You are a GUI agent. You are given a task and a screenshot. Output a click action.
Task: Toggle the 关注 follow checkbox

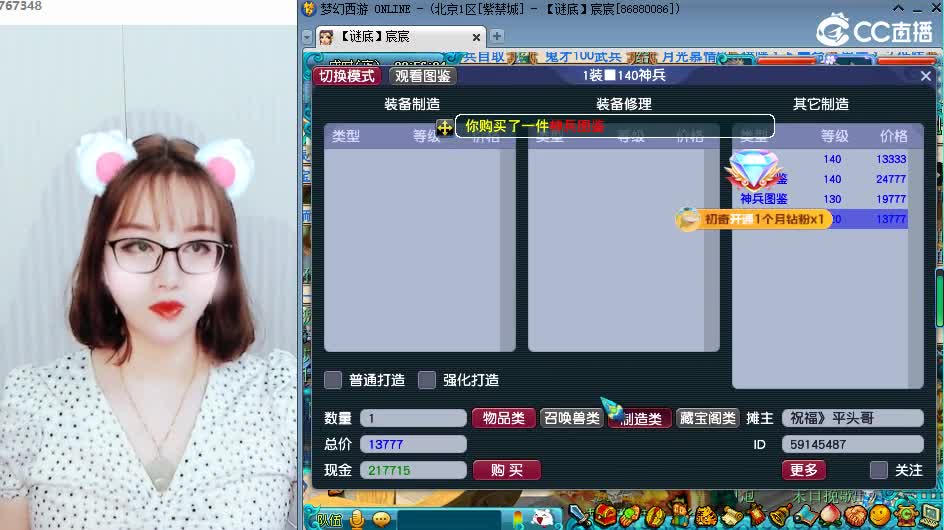879,470
